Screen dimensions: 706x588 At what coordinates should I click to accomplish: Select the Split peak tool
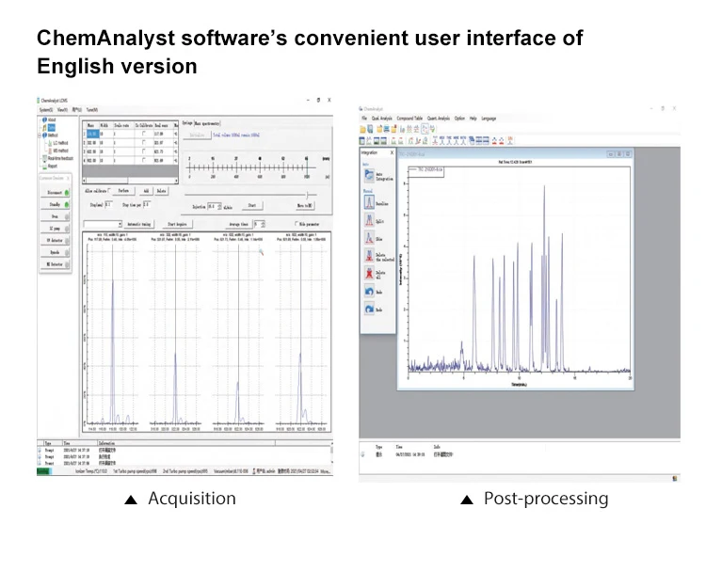pyautogui.click(x=369, y=219)
